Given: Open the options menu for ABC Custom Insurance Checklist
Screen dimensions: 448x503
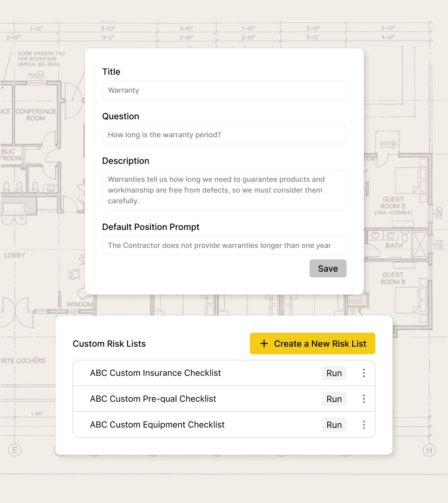Looking at the screenshot, I should (x=364, y=373).
